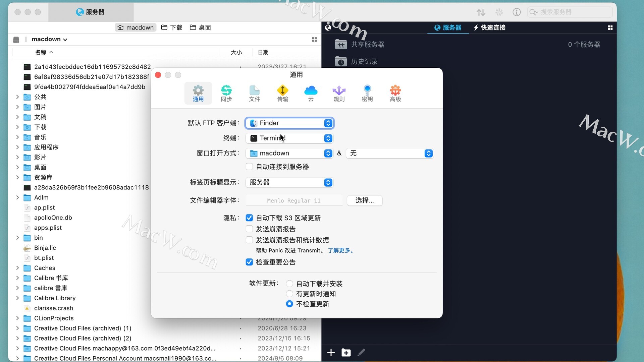The image size is (644, 362).
Task: Expand the Caches folder in file list
Action: click(17, 268)
